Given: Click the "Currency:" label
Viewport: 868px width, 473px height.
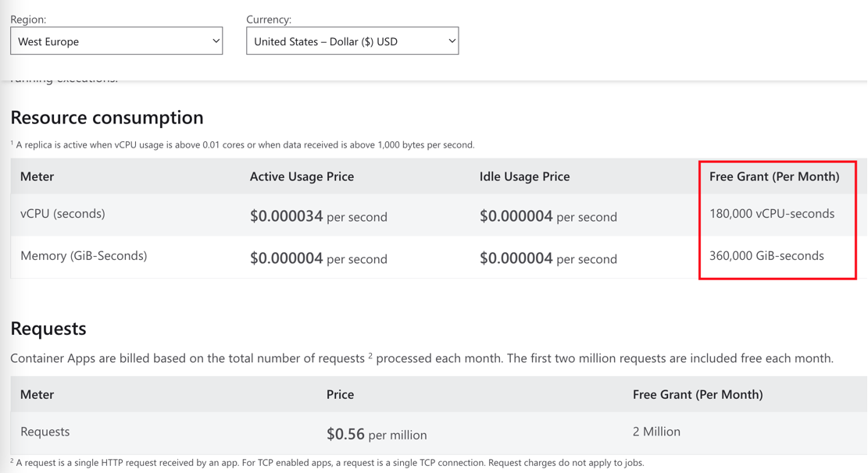Looking at the screenshot, I should point(269,20).
